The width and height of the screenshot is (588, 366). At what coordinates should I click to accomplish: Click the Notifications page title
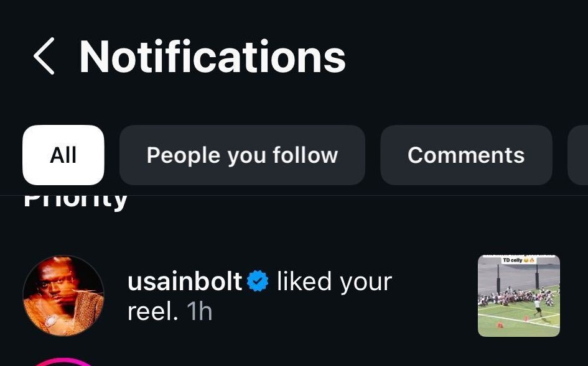coord(212,57)
